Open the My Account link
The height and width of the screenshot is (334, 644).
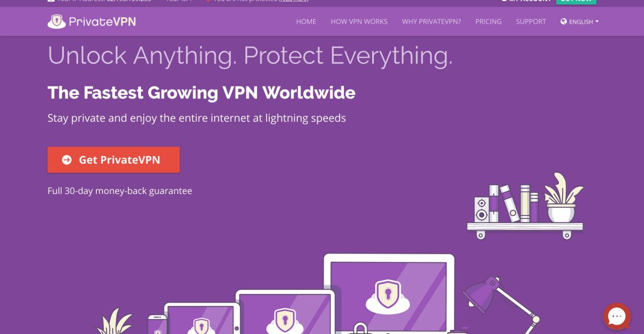tap(526, 1)
